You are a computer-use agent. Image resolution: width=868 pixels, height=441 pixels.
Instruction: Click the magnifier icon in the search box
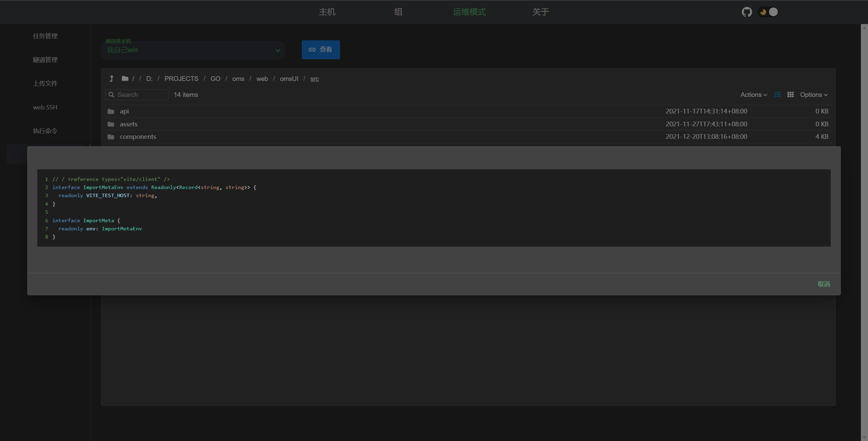coord(112,94)
